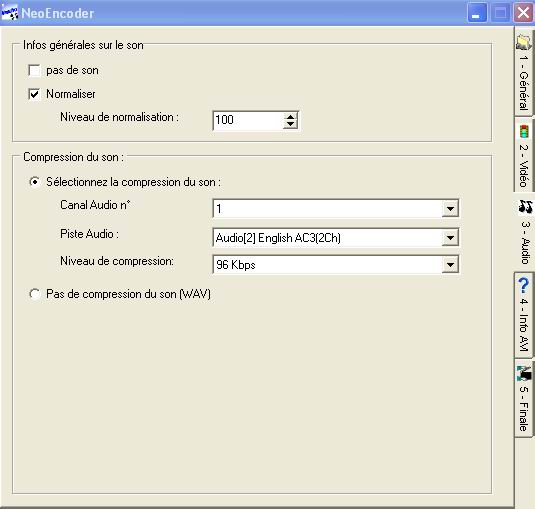Click inside the normalisation level field
This screenshot has height=509, width=535.
[248, 120]
